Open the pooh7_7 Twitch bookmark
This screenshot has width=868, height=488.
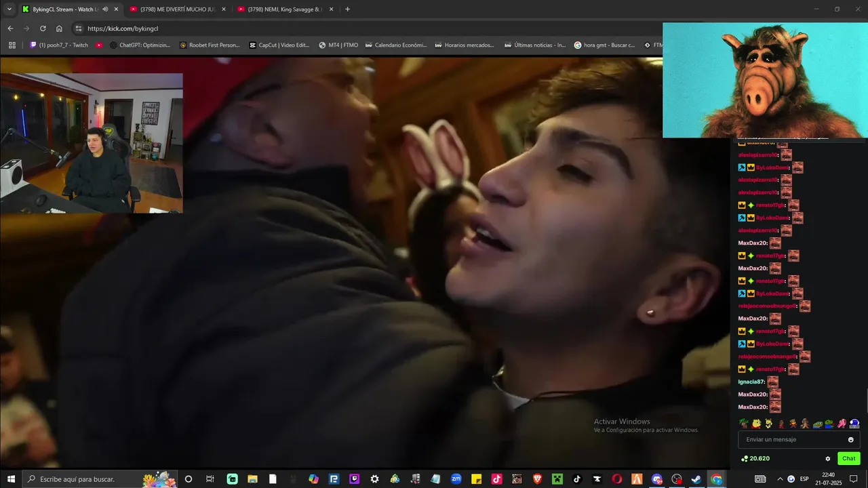[x=59, y=45]
